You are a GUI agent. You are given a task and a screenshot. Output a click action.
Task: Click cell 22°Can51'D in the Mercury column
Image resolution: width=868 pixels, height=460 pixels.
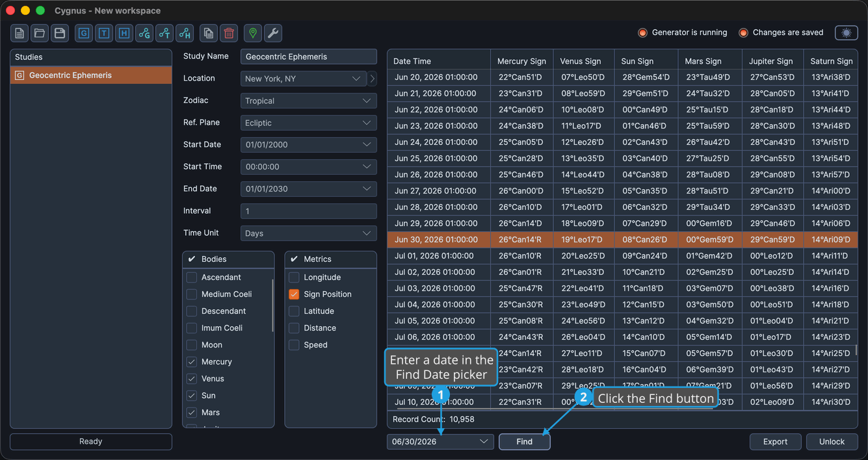[521, 77]
